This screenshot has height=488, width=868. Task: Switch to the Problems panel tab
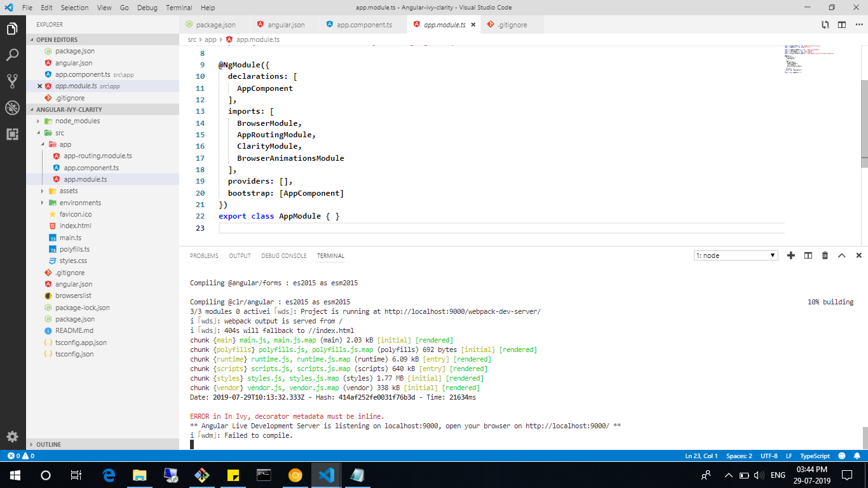[204, 256]
